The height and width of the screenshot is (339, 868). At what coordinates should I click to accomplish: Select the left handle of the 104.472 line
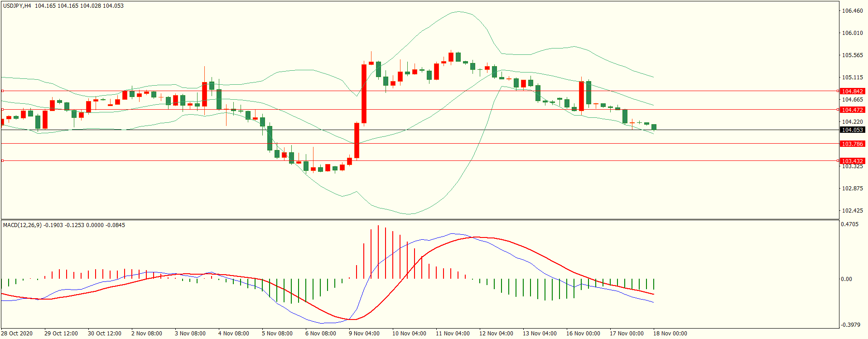click(2, 110)
